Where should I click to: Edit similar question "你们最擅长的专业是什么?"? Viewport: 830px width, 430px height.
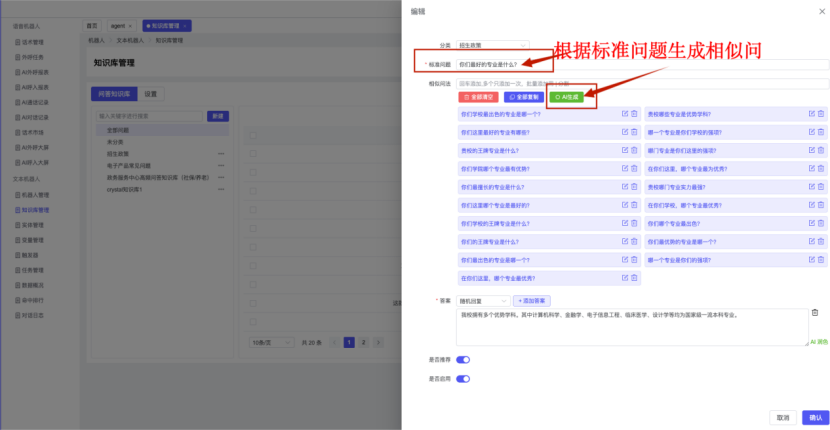pos(624,187)
